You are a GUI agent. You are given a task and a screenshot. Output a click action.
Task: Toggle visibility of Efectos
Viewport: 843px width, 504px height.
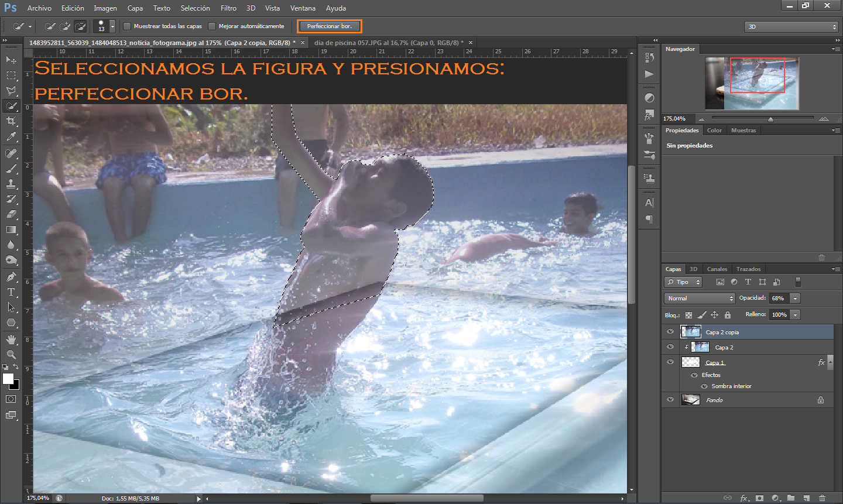tap(694, 375)
